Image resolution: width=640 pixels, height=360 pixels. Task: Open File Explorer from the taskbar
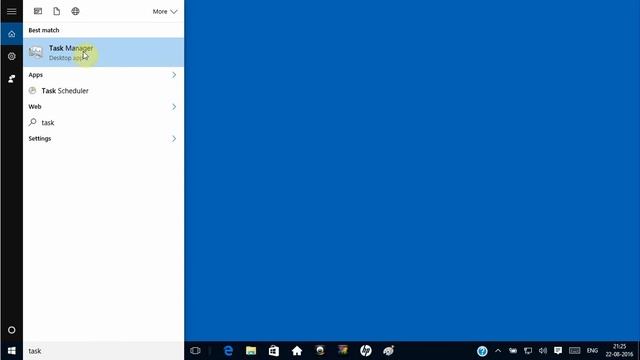tap(251, 351)
